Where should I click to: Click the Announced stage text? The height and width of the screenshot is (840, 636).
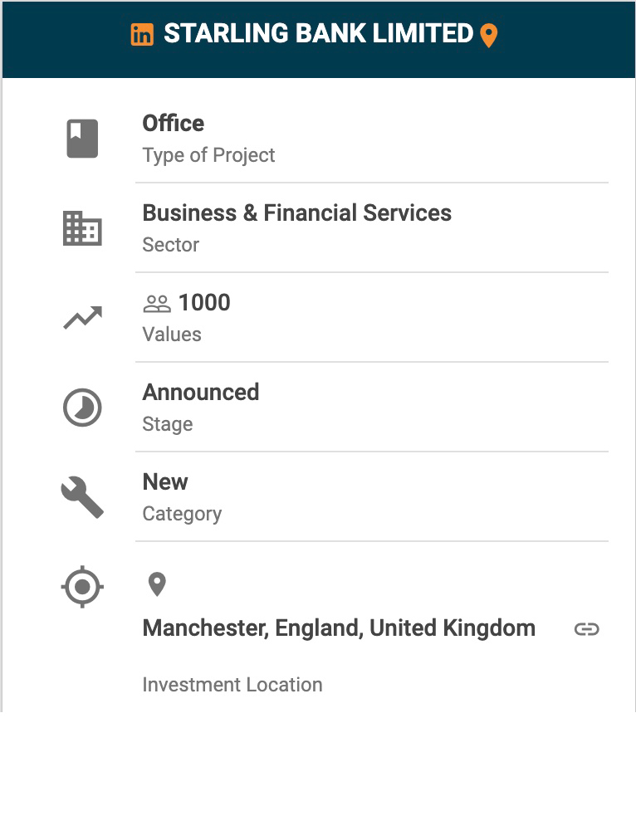click(x=201, y=393)
